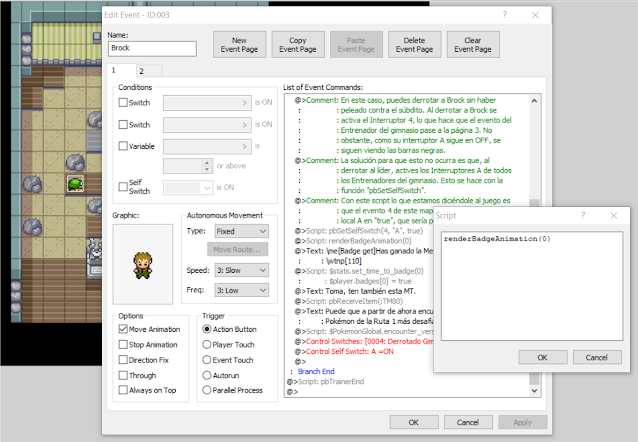638x442 pixels.
Task: Select the pbSetSelfSwitch(4, "A", true) script line
Action: click(358, 231)
